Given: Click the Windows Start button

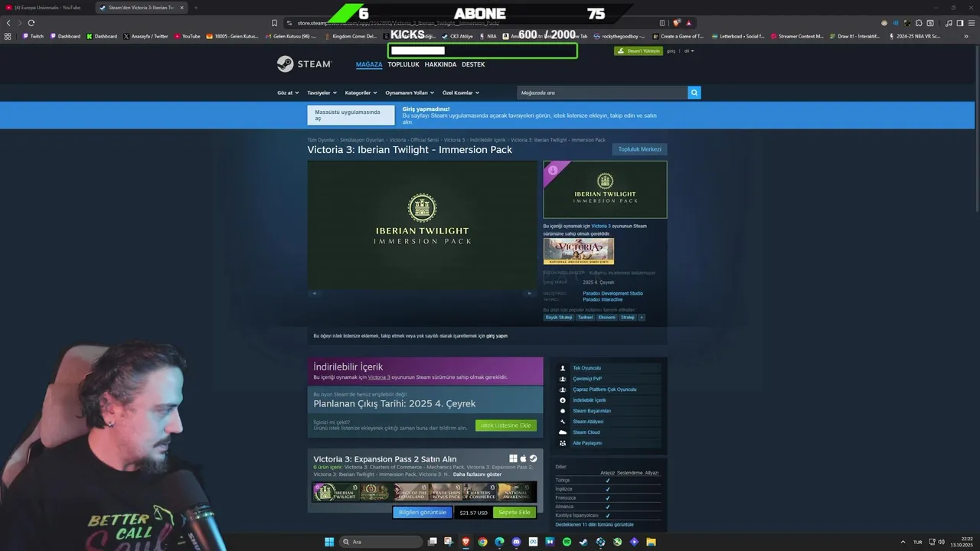Looking at the screenshot, I should 329,542.
